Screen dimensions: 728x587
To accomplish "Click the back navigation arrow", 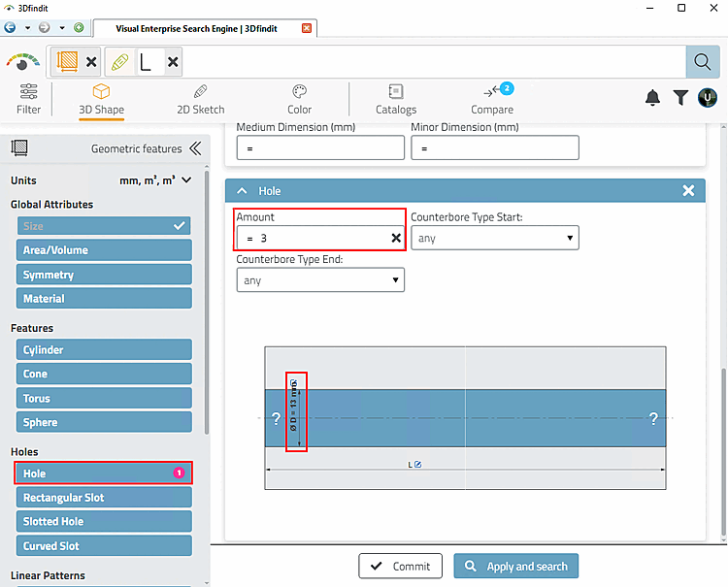I will pos(10,28).
